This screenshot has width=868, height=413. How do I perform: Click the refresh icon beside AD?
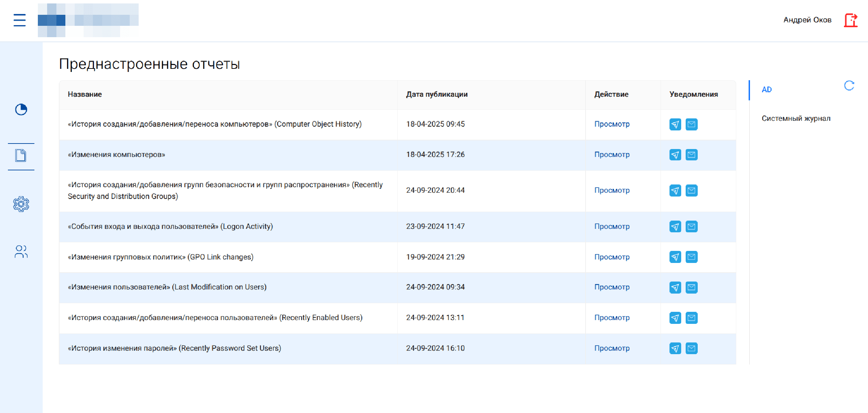(x=849, y=86)
